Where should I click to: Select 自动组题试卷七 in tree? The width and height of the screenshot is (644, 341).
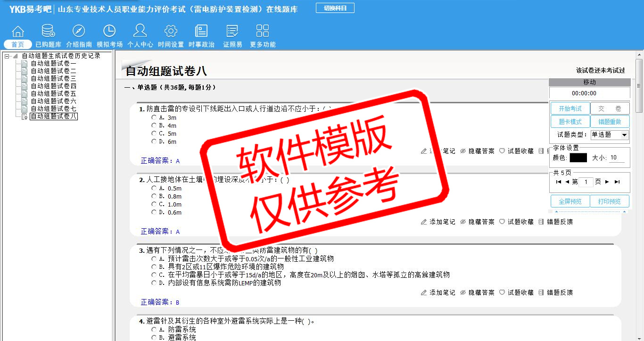[x=53, y=109]
